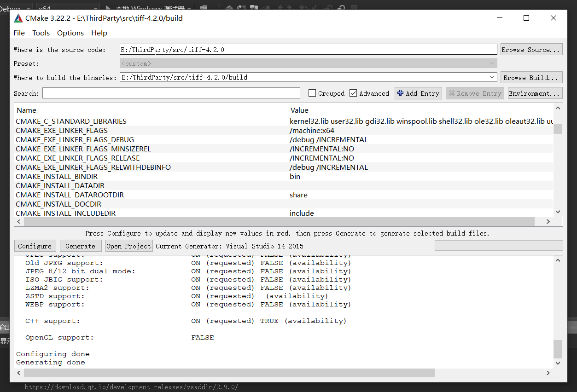The width and height of the screenshot is (577, 392).
Task: Open the Help menu
Action: [x=99, y=33]
